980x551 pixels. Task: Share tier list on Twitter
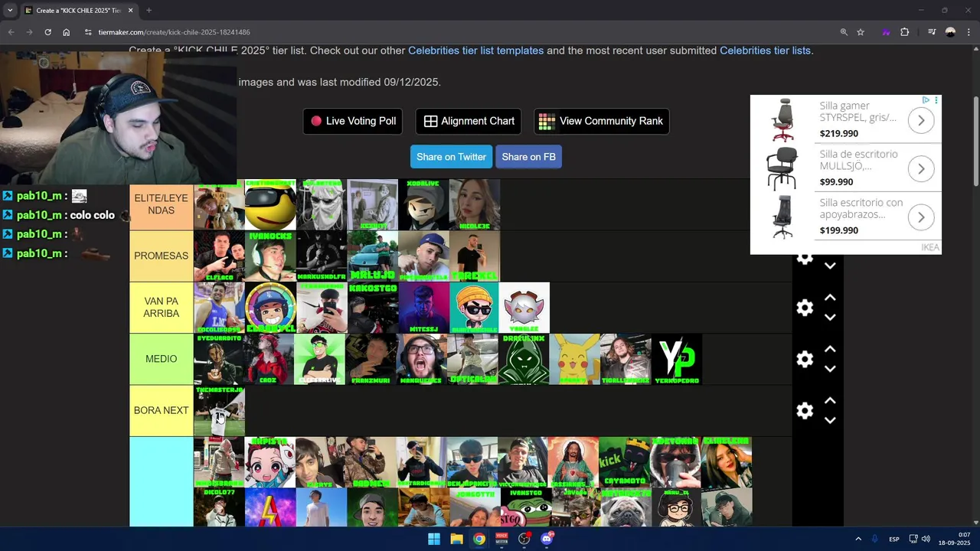pos(451,157)
